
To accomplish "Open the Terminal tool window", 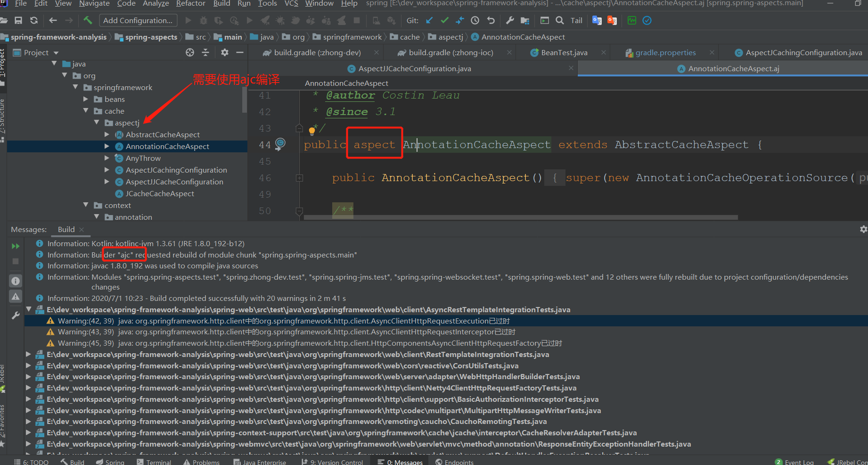I will coord(154,461).
